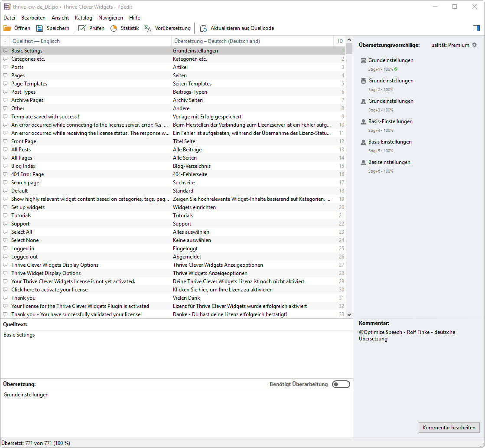The image size is (485, 448).
Task: Select row Thrive Widget Display Options
Action: 173,273
